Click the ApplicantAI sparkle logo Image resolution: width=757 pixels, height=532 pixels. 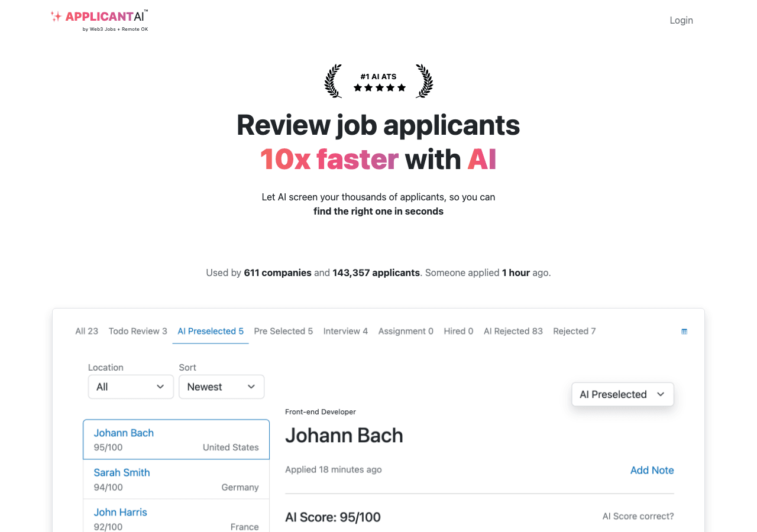point(99,20)
